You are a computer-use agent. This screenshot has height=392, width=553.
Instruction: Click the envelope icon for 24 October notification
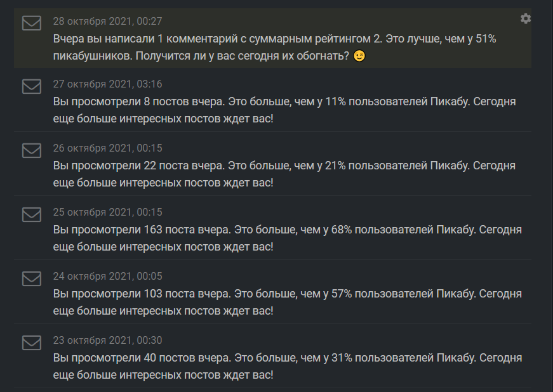tap(32, 278)
